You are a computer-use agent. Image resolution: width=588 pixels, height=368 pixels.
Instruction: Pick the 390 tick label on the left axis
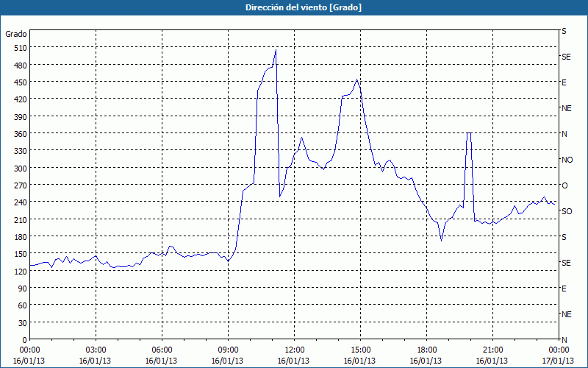[x=21, y=117]
